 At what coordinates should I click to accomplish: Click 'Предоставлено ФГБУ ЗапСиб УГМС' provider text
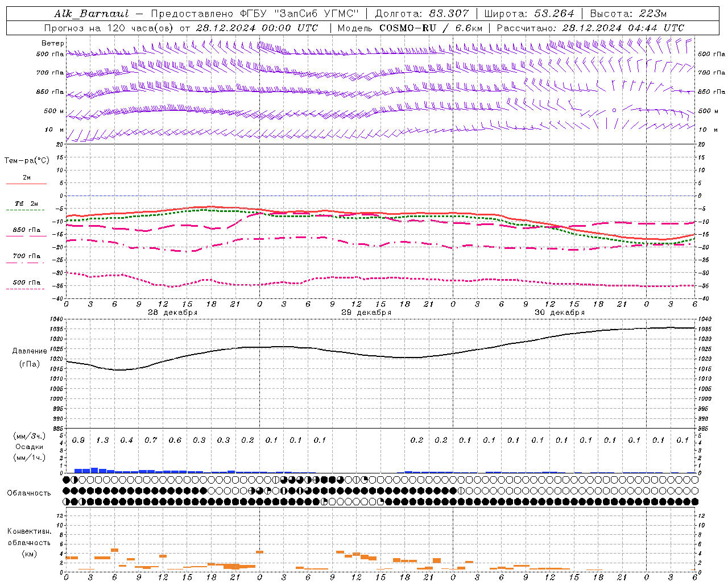coord(255,14)
